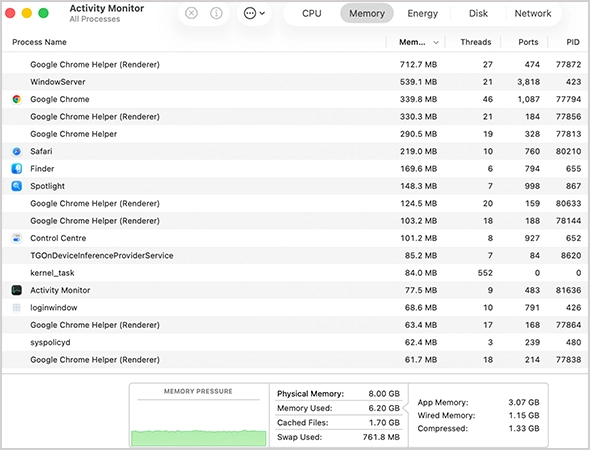
Task: Select the Activity Monitor process name
Action: click(60, 290)
